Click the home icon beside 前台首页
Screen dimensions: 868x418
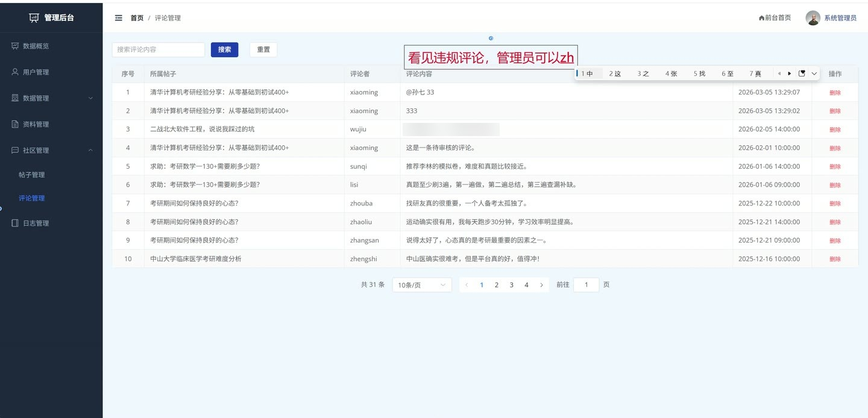click(x=761, y=18)
